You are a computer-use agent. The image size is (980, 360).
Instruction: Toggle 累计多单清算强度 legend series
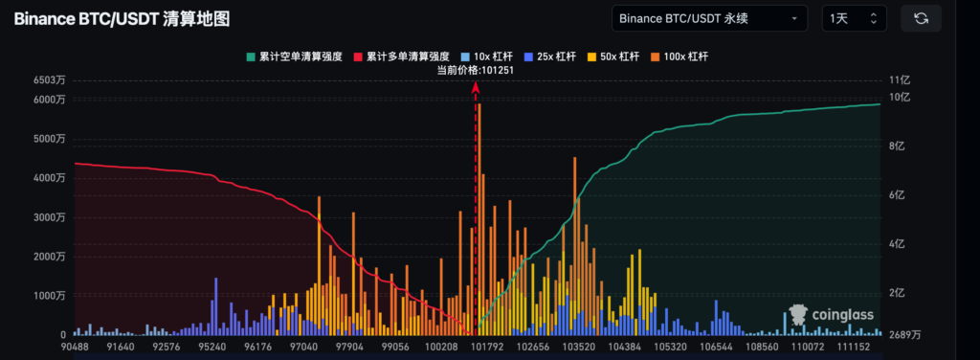[x=402, y=56]
